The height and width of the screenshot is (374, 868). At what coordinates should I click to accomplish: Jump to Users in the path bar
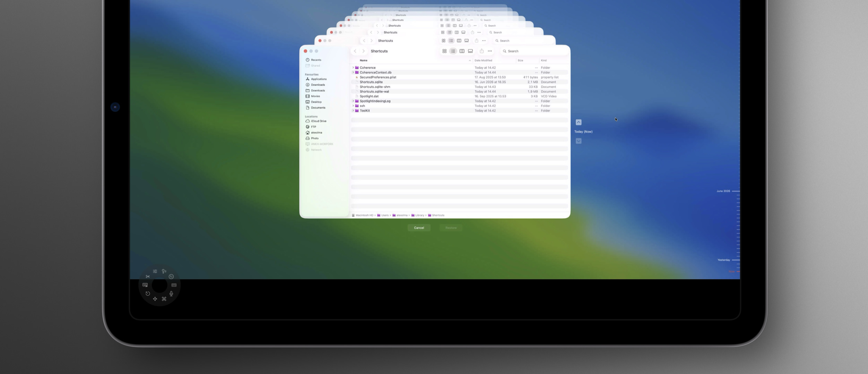point(383,215)
